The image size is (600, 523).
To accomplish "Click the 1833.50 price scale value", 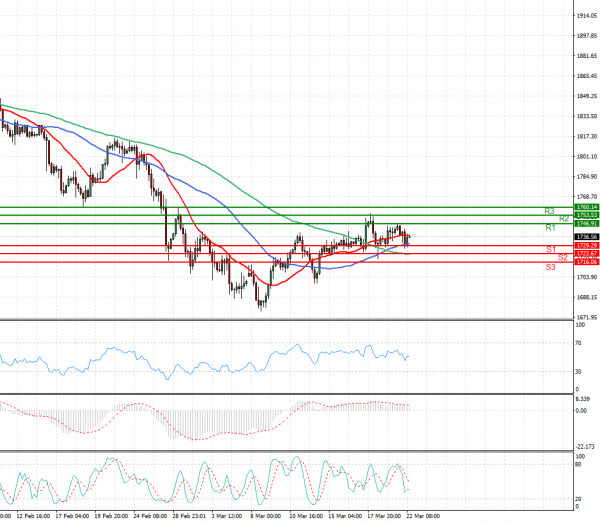I will pos(587,116).
